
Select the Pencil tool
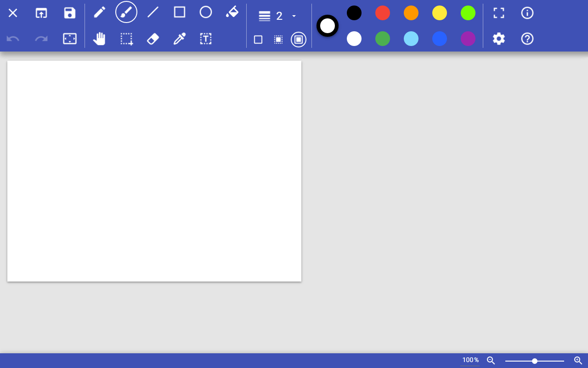point(100,13)
